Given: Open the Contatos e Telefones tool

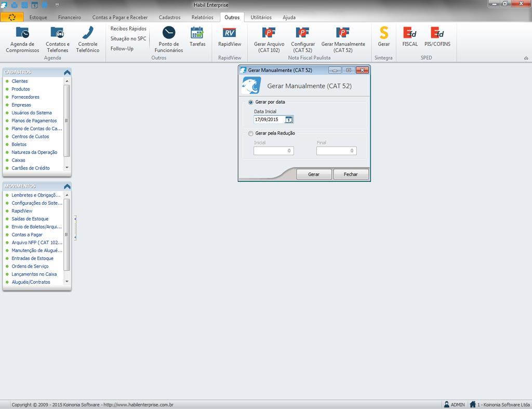Looking at the screenshot, I should coord(57,39).
